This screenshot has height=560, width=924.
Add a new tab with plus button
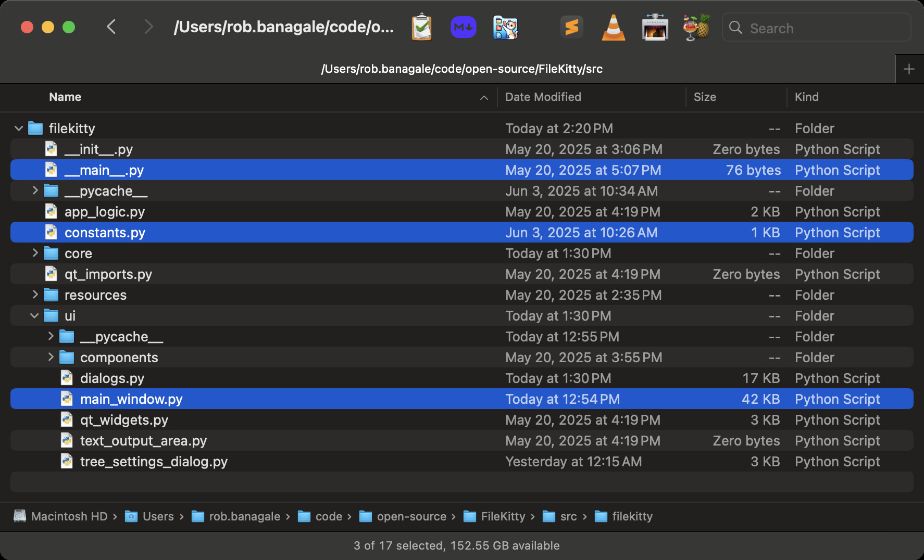point(909,69)
